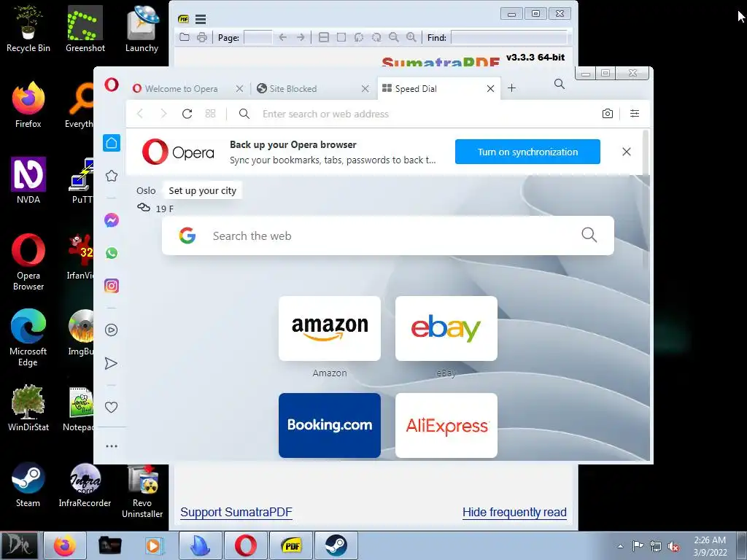Viewport: 747px width, 560px height.
Task: Take a snapshot with camera icon
Action: point(608,113)
